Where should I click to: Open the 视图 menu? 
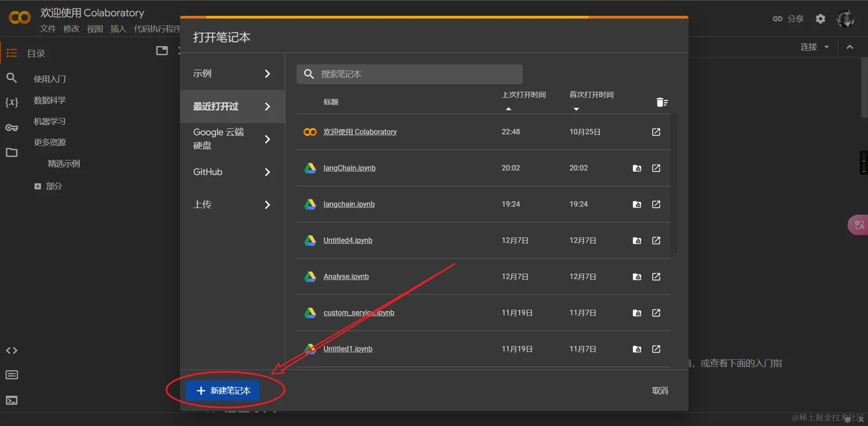(95, 29)
